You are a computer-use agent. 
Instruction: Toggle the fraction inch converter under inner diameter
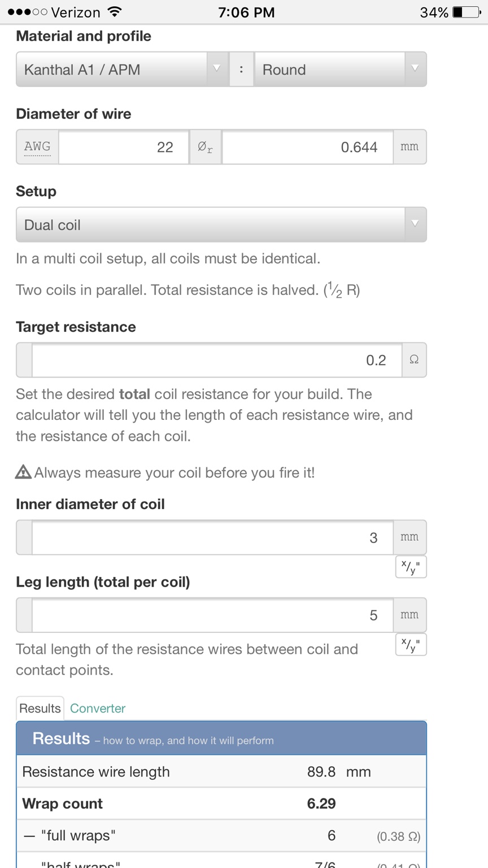(411, 567)
